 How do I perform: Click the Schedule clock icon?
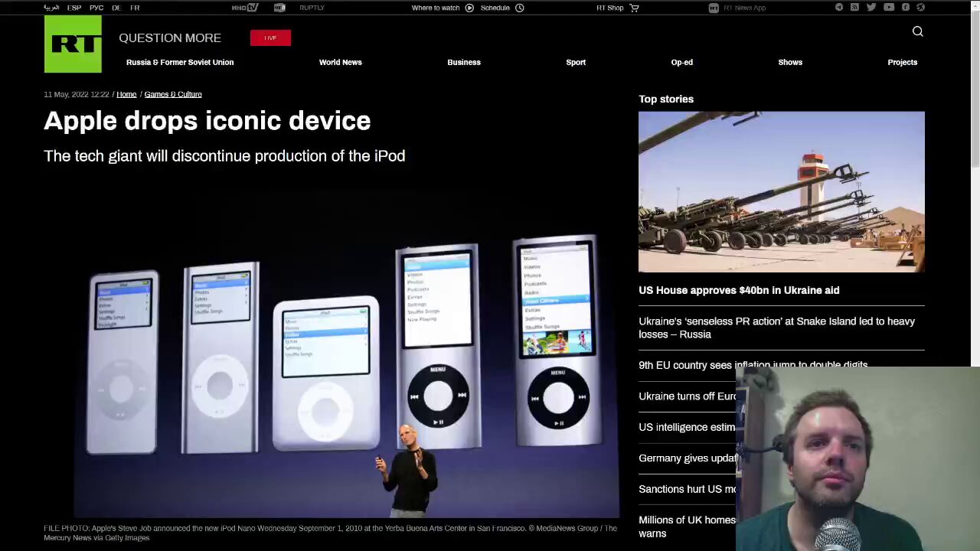[x=520, y=8]
